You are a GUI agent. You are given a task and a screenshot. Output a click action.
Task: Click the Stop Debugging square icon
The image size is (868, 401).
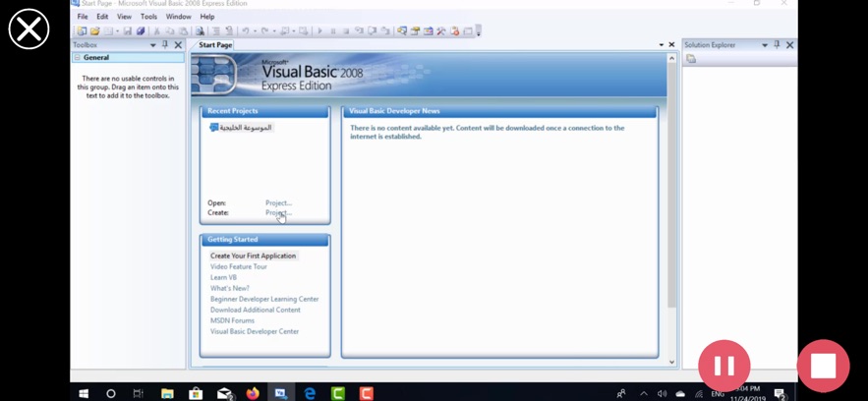(x=346, y=31)
